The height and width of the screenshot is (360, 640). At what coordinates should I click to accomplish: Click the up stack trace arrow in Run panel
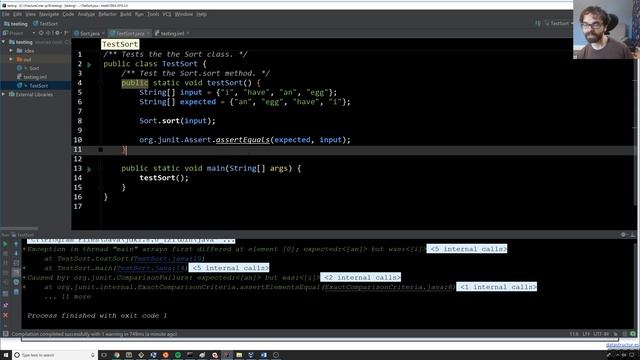(x=16, y=244)
